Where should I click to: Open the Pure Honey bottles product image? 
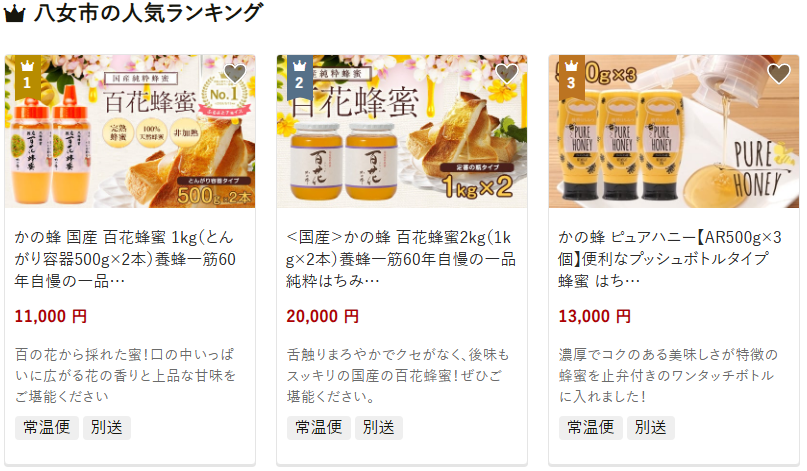(x=674, y=131)
